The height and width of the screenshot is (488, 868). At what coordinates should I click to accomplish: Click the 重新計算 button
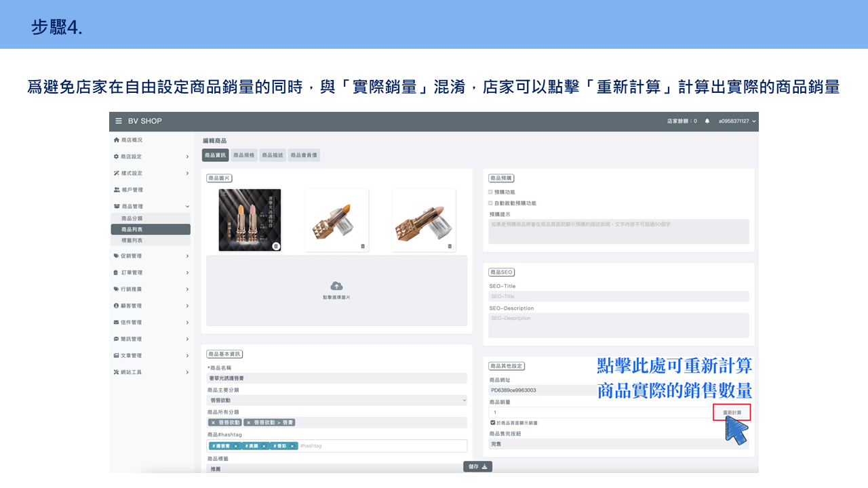coord(732,412)
